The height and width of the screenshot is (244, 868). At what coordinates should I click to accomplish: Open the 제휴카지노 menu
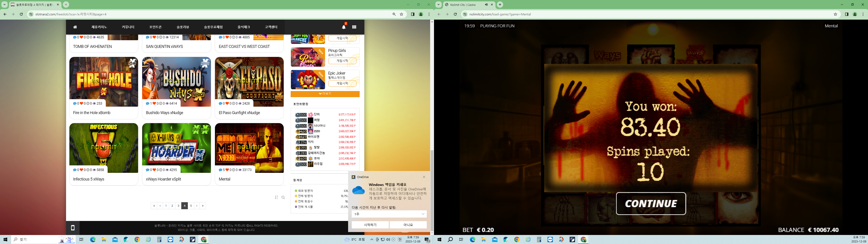pos(99,27)
